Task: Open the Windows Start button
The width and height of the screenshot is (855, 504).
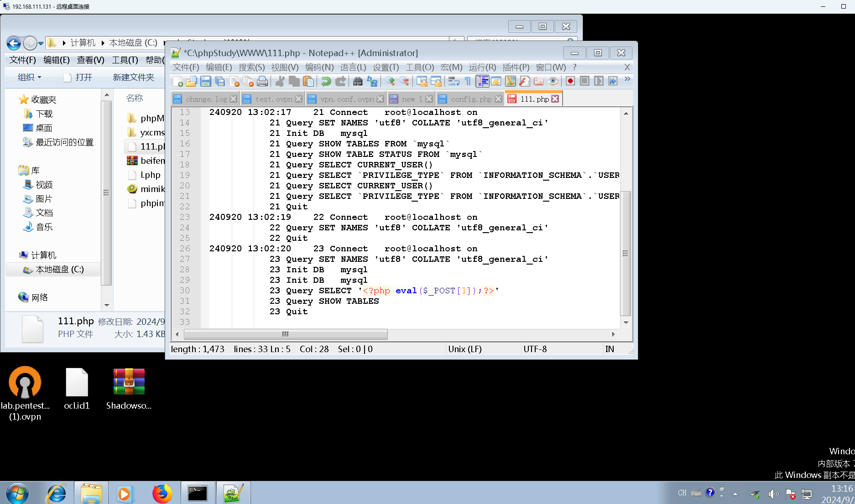Action: click(x=17, y=493)
